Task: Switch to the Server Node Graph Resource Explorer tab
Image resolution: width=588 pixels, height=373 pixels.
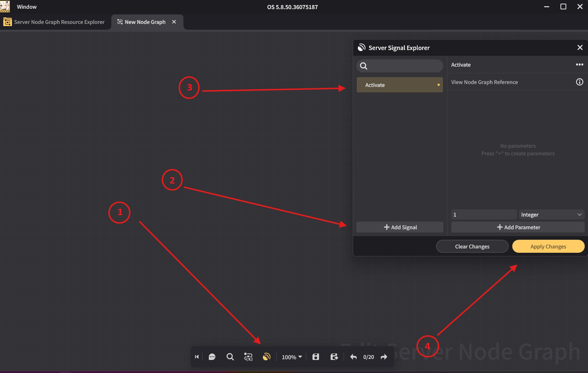Action: [54, 22]
